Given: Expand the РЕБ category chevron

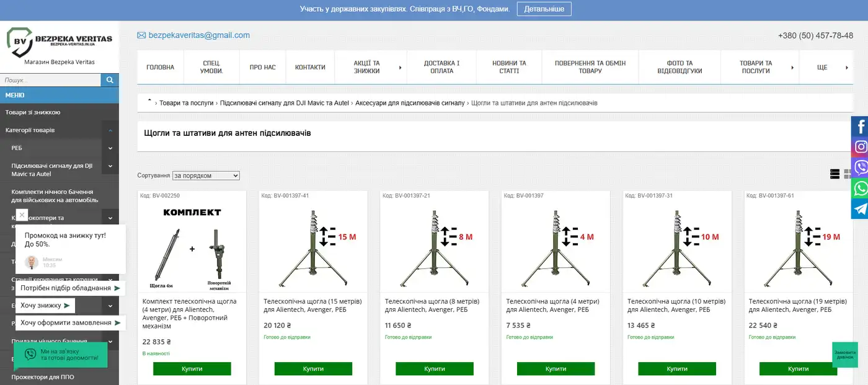Looking at the screenshot, I should tap(110, 148).
